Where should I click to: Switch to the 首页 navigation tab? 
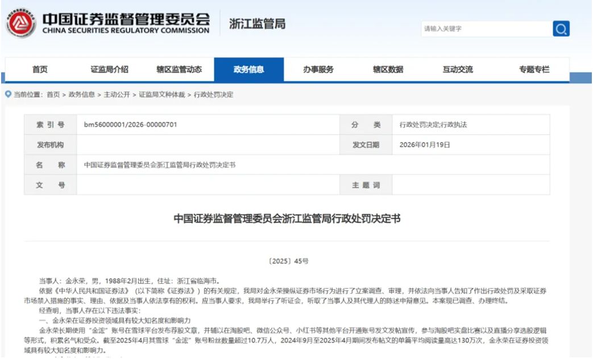click(39, 69)
